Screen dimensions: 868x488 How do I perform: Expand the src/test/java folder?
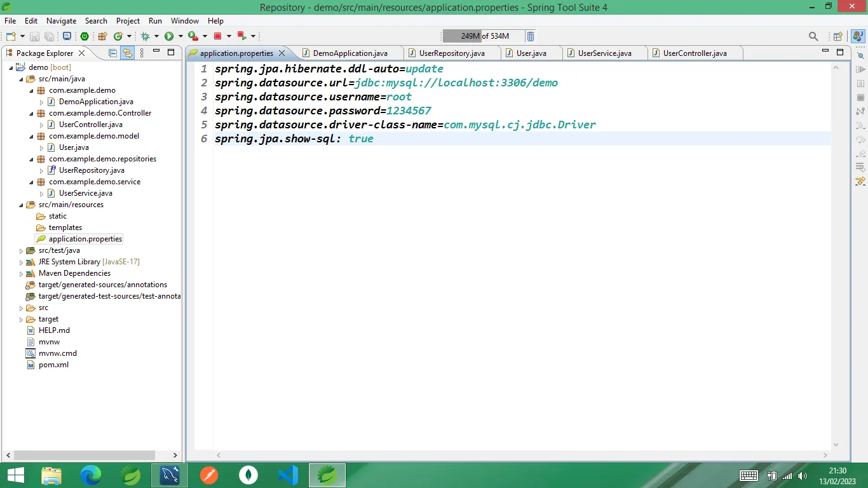point(21,250)
